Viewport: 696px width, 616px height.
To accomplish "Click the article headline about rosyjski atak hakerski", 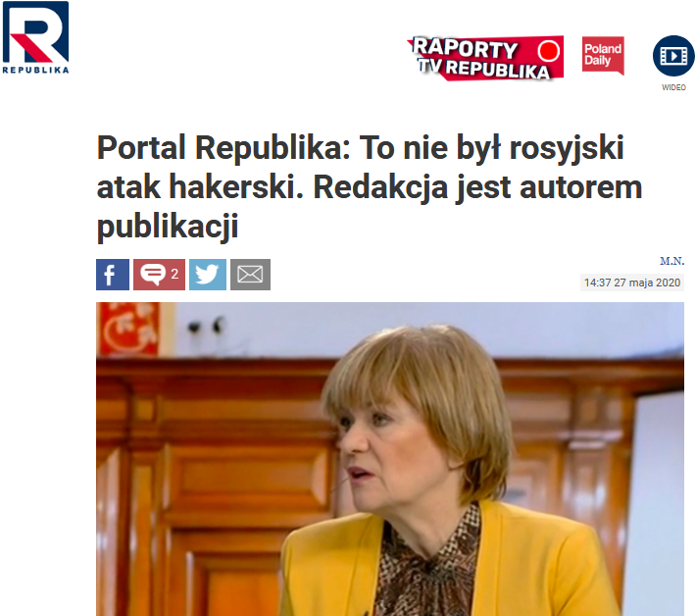I will pos(370,187).
